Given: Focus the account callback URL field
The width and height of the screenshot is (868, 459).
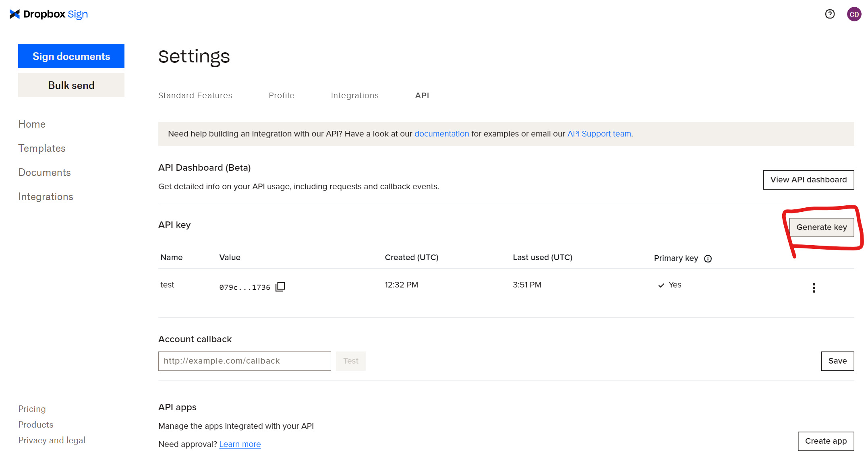Looking at the screenshot, I should [244, 361].
